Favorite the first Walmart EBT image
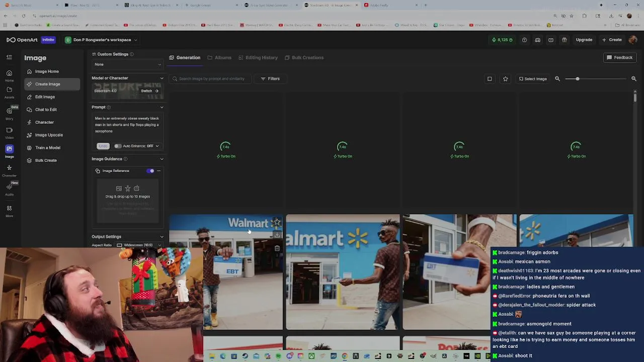Viewport: 644px width, 362px height. [277, 222]
